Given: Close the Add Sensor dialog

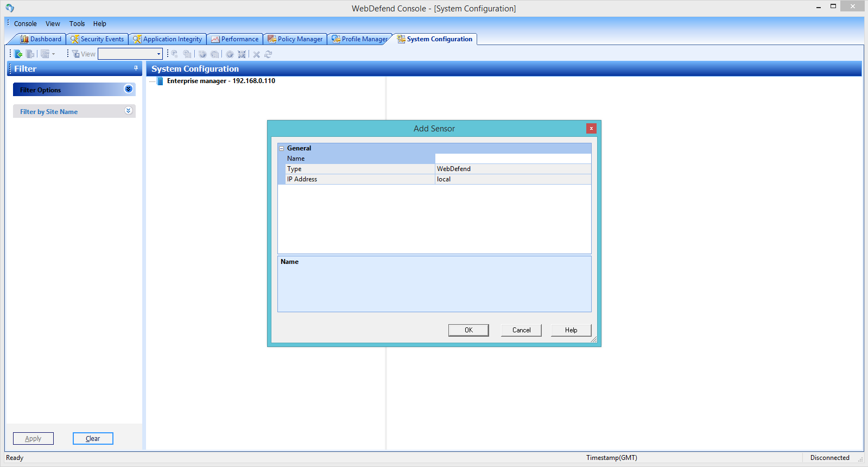Looking at the screenshot, I should 591,128.
